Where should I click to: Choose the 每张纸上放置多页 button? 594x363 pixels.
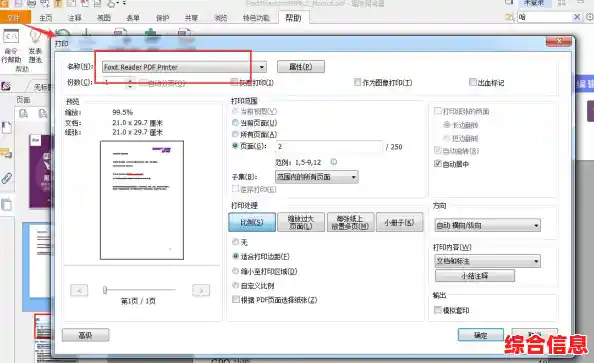point(350,222)
